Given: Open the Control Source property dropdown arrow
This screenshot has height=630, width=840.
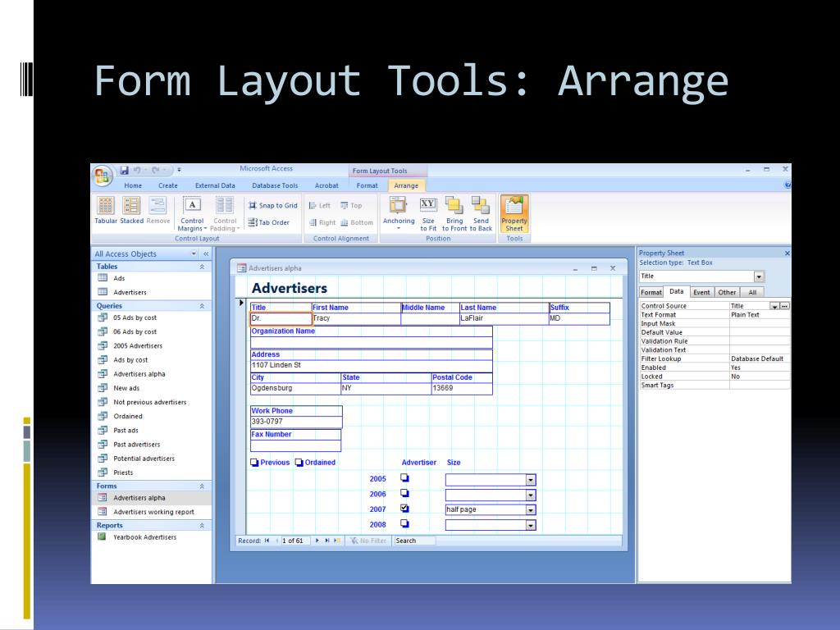Looking at the screenshot, I should click(x=774, y=307).
